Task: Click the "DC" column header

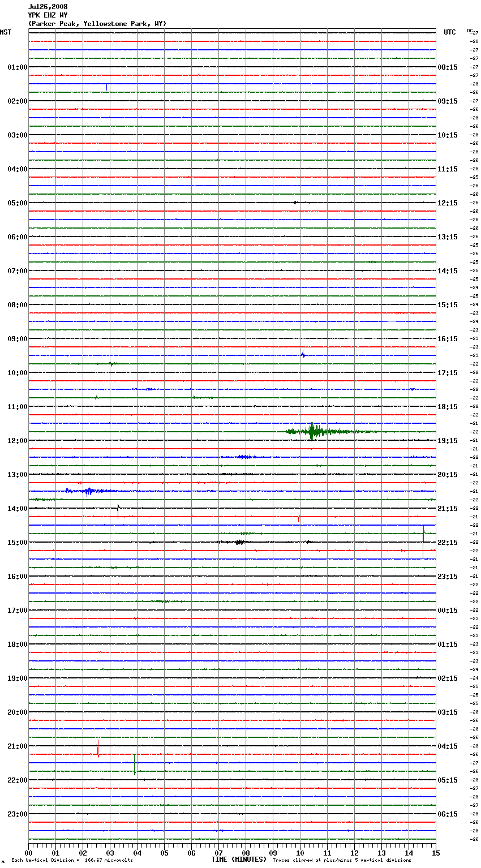Action: pos(470,31)
